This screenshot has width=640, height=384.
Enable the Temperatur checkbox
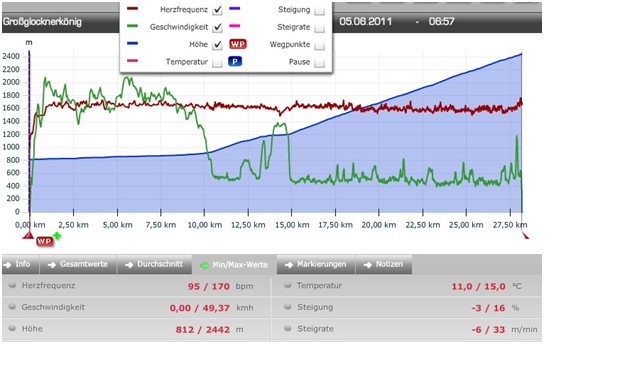(218, 62)
